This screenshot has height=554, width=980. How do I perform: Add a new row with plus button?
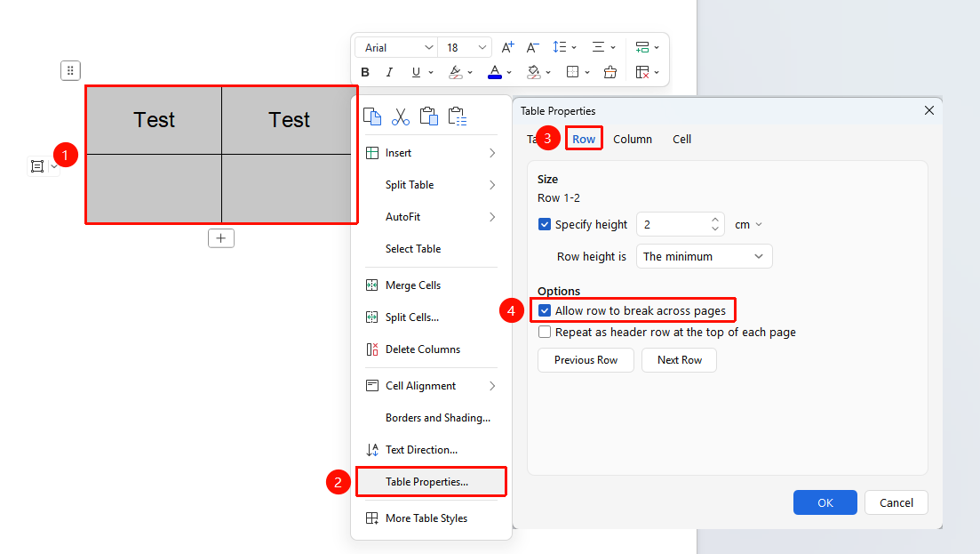(x=221, y=238)
